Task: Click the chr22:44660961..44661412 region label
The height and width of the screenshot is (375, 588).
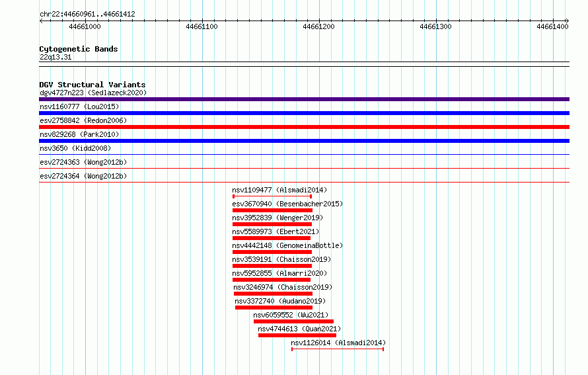Action: point(87,15)
